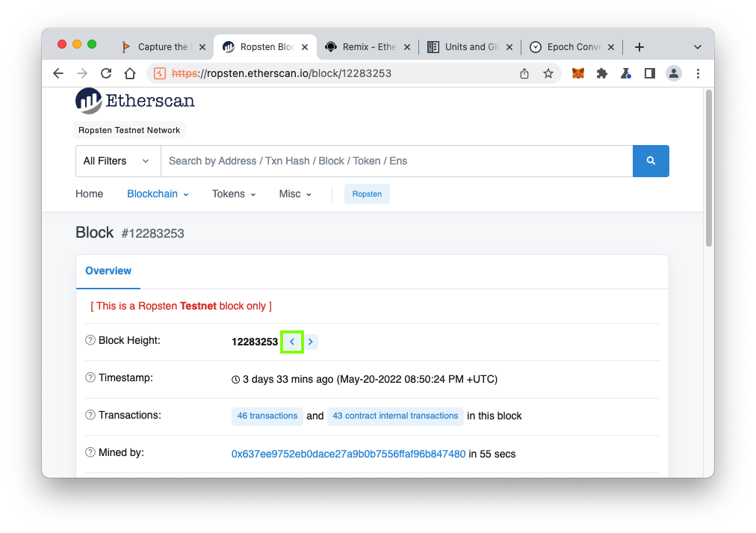Click the help icon beside Timestamp
Screen dimensions: 756x533
(x=90, y=378)
